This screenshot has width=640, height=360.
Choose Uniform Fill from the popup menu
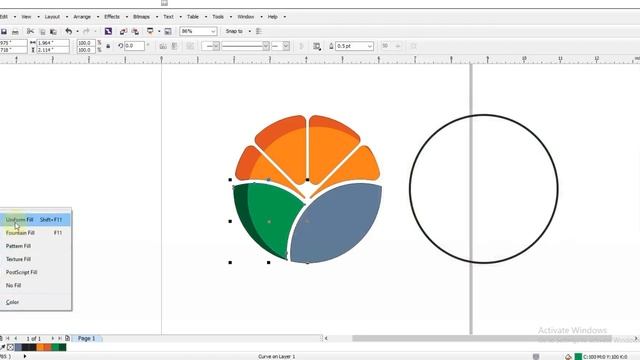[x=36, y=220]
